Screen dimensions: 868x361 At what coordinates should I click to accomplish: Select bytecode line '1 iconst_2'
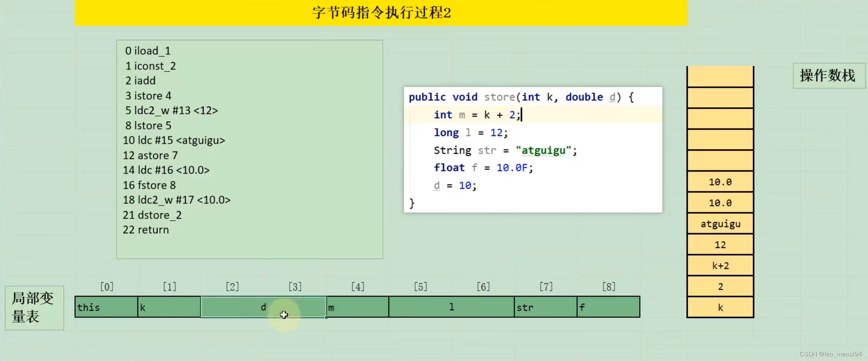coord(150,66)
